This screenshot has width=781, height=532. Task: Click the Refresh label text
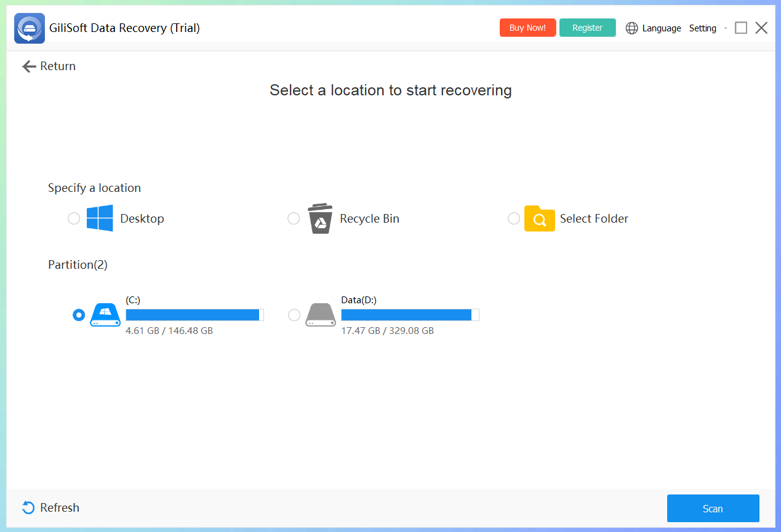(x=60, y=508)
